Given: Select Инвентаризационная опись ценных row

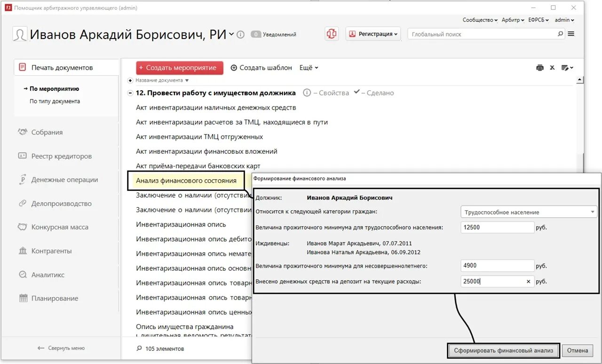Looking at the screenshot, I should [x=193, y=312].
